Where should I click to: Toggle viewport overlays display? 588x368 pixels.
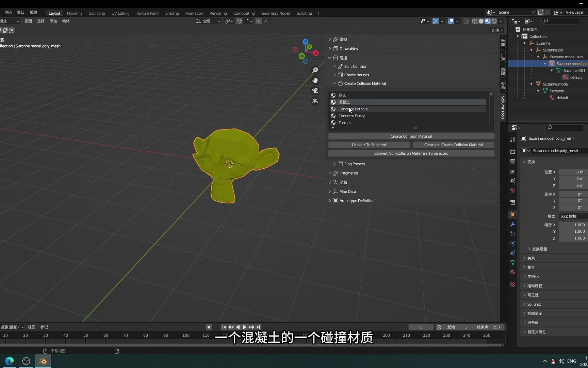(x=451, y=21)
